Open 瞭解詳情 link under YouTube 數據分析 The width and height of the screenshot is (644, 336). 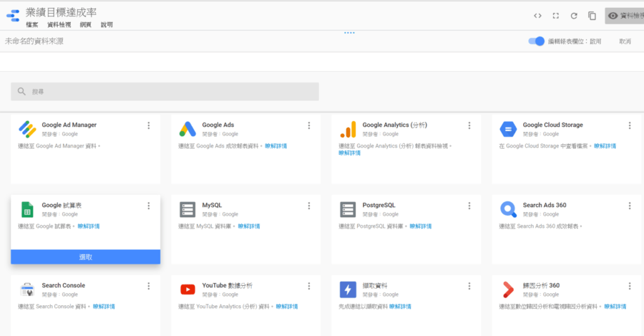[287, 306]
